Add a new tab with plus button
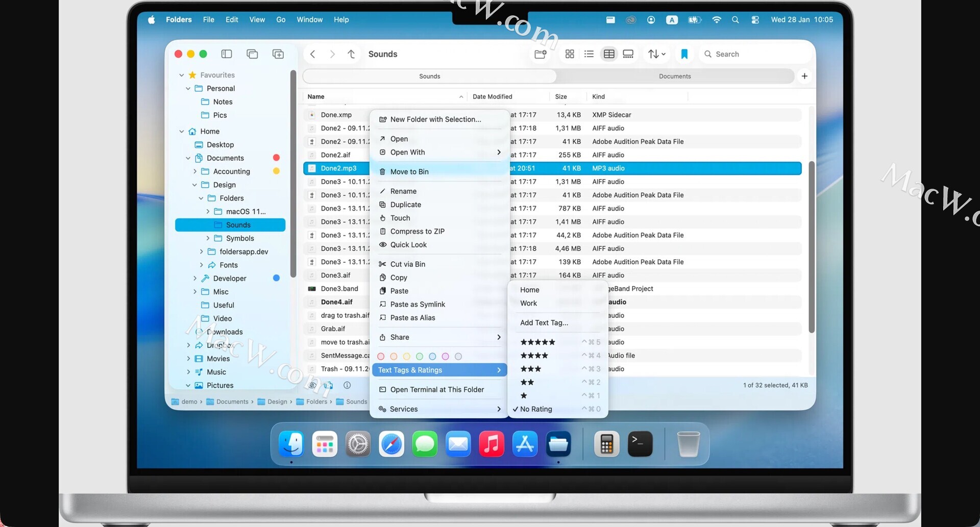This screenshot has height=527, width=980. pyautogui.click(x=804, y=76)
